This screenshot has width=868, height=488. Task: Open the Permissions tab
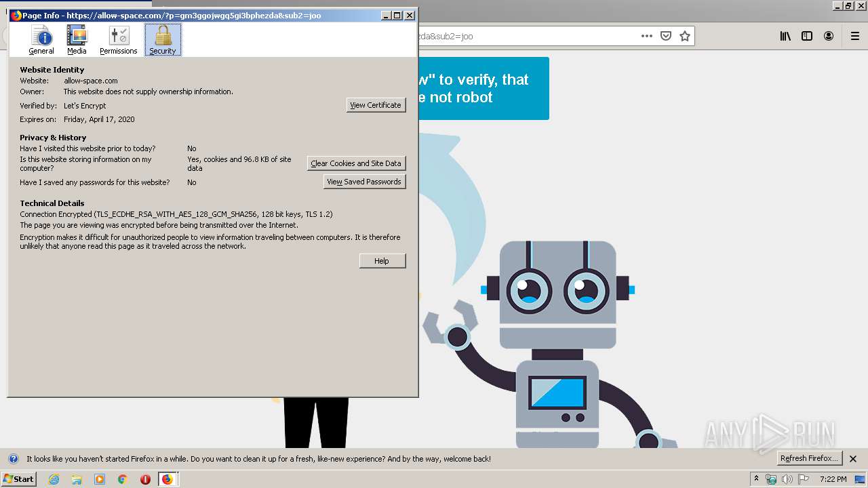click(119, 40)
